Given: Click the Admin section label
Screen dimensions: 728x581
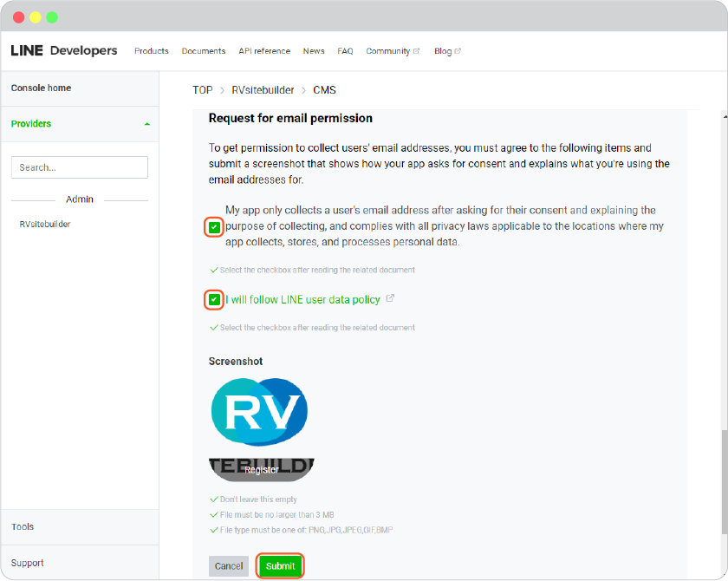Looking at the screenshot, I should 80,199.
